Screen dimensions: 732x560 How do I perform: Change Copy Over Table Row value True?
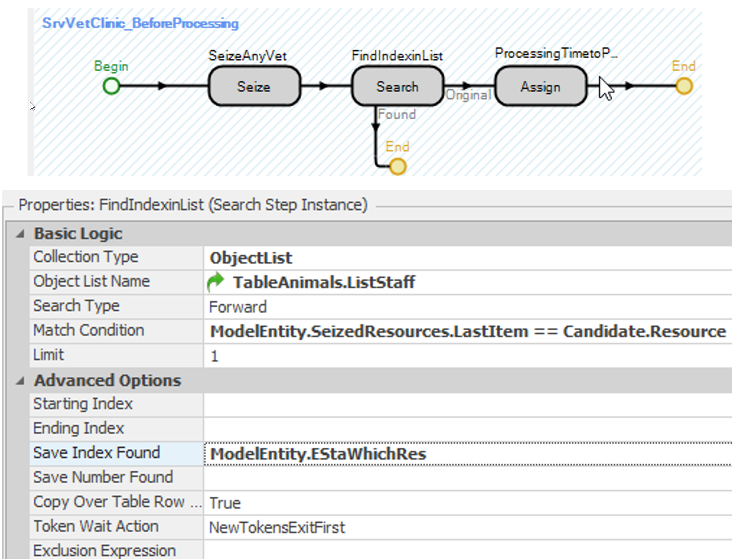click(468, 503)
